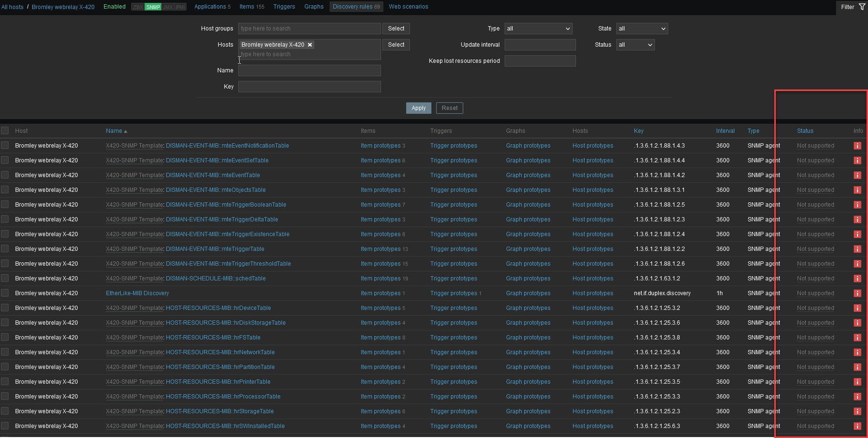
Task: Toggle the select-all checkbox in table header
Action: pyautogui.click(x=5, y=130)
